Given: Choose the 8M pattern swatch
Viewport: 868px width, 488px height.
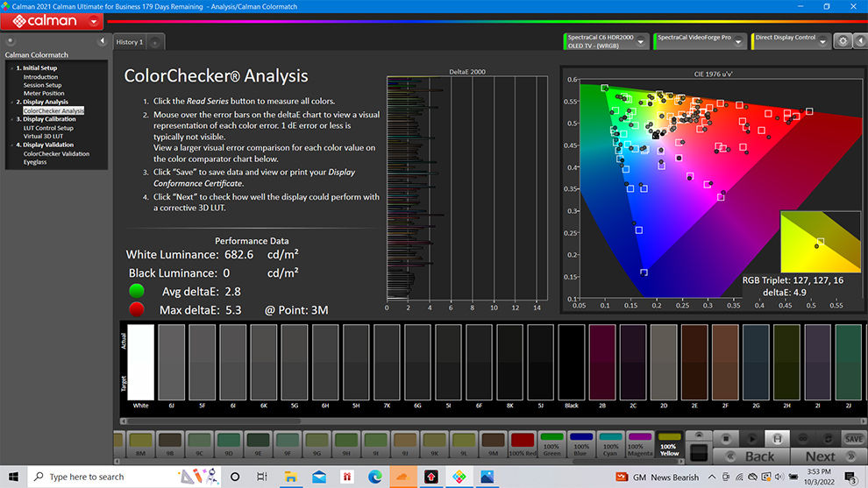Looking at the screenshot, I should pyautogui.click(x=140, y=444).
